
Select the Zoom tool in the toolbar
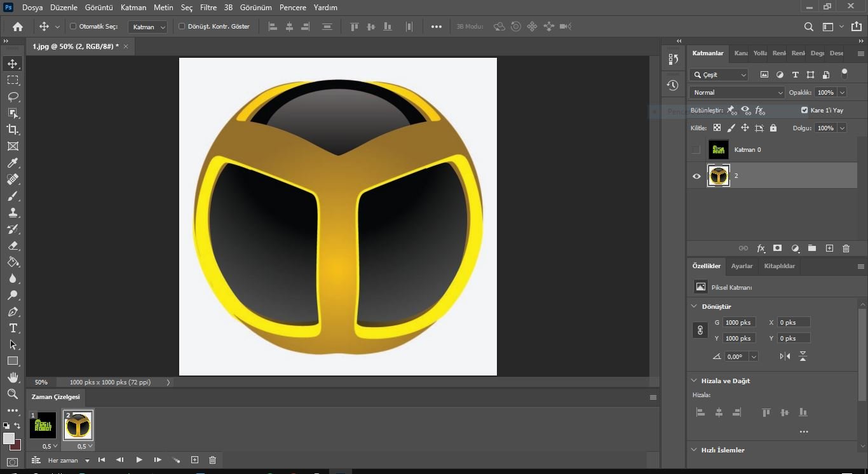point(13,395)
